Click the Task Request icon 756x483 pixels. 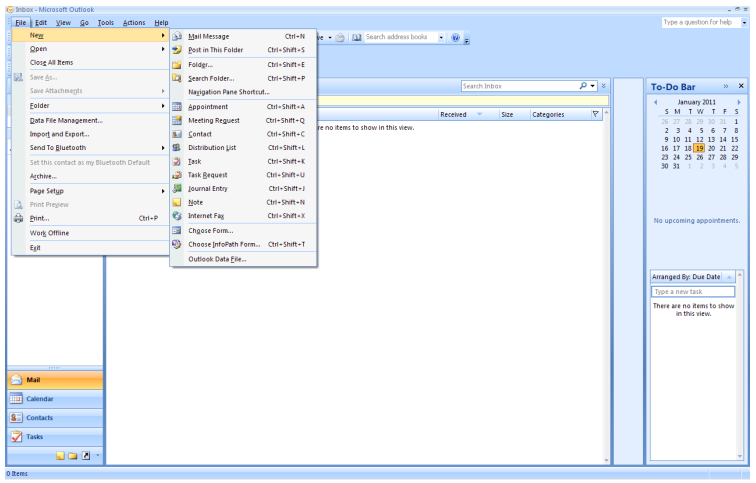tap(177, 175)
